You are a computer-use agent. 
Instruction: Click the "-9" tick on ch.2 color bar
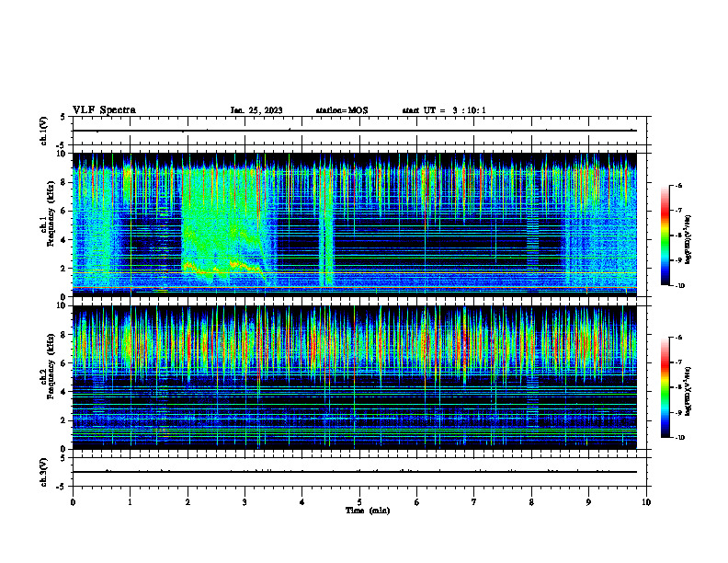pyautogui.click(x=678, y=412)
